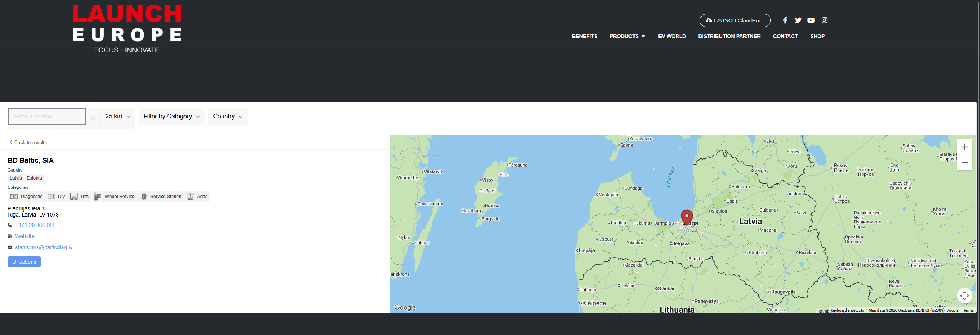Open the Instagram social icon
980x335 pixels.
(824, 20)
